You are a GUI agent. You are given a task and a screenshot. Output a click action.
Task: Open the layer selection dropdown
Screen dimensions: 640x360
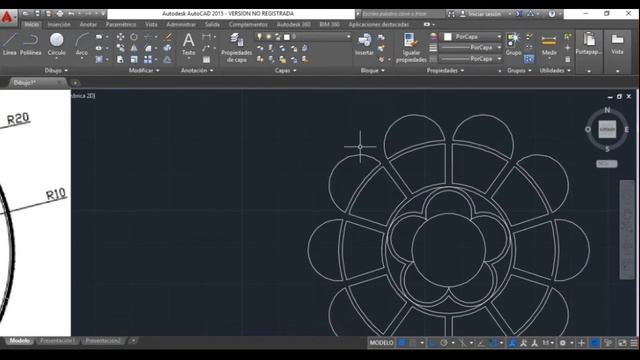click(303, 37)
